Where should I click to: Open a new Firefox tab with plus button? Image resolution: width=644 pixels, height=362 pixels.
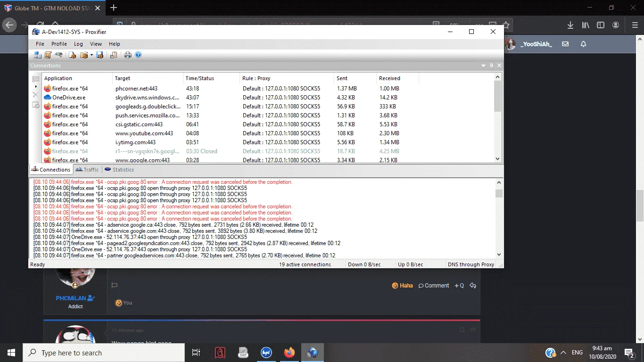pos(114,8)
